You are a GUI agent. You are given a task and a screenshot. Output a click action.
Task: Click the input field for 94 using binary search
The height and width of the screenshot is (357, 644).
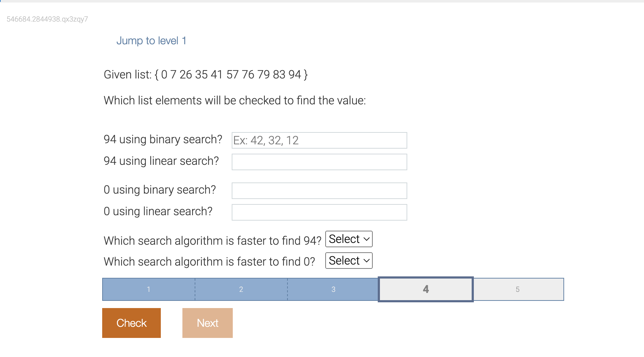pyautogui.click(x=319, y=140)
